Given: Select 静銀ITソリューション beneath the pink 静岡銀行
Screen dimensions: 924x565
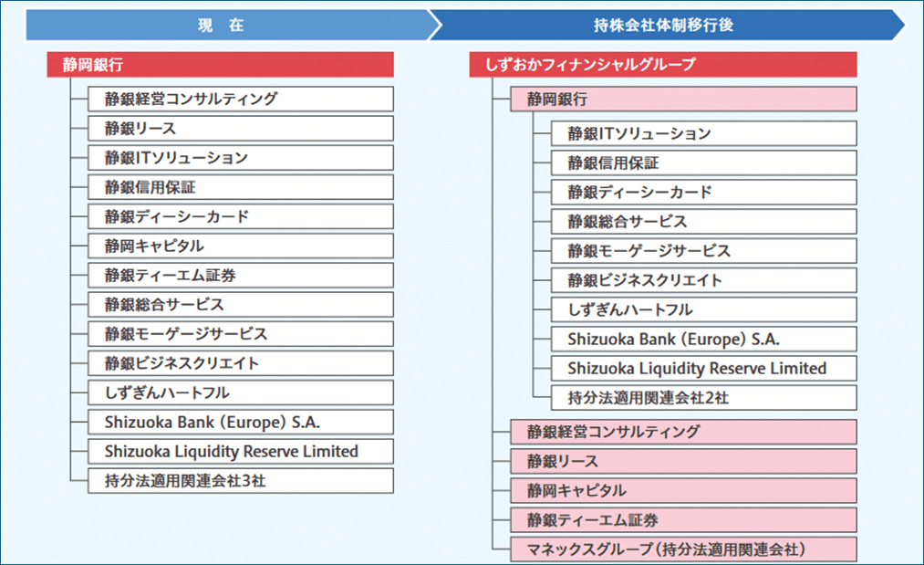Looking at the screenshot, I should tap(703, 134).
